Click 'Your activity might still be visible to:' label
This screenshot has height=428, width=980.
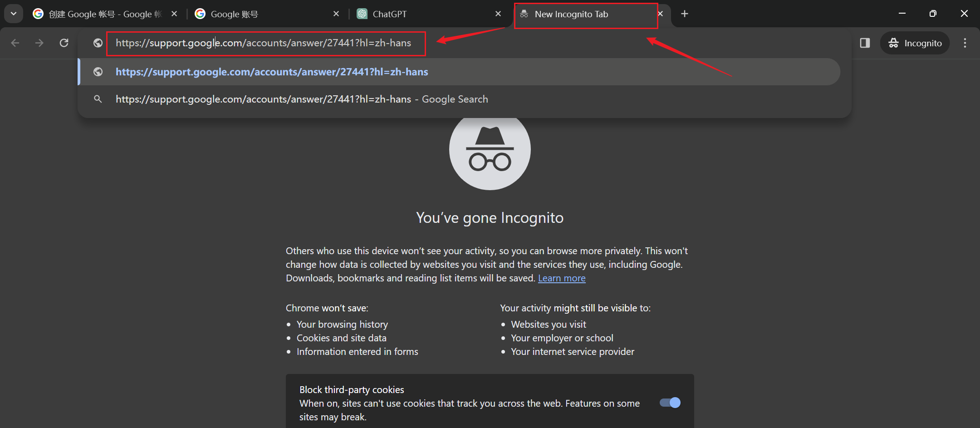pos(575,308)
